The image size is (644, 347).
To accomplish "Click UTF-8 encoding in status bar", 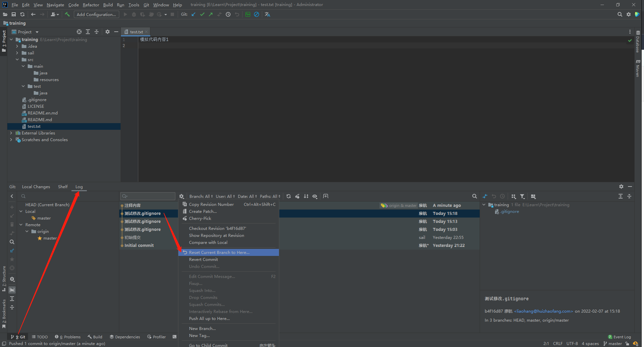I will pyautogui.click(x=572, y=343).
